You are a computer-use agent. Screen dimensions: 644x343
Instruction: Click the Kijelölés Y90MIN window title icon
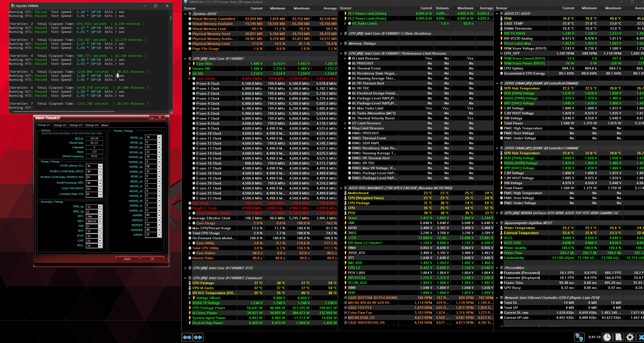(x=13, y=6)
